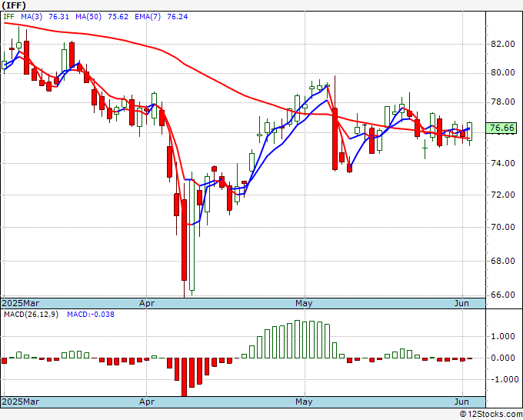This screenshot has height=420, width=523.
Task: Click 2025Mar on the price chart date axis
Action: point(21,303)
